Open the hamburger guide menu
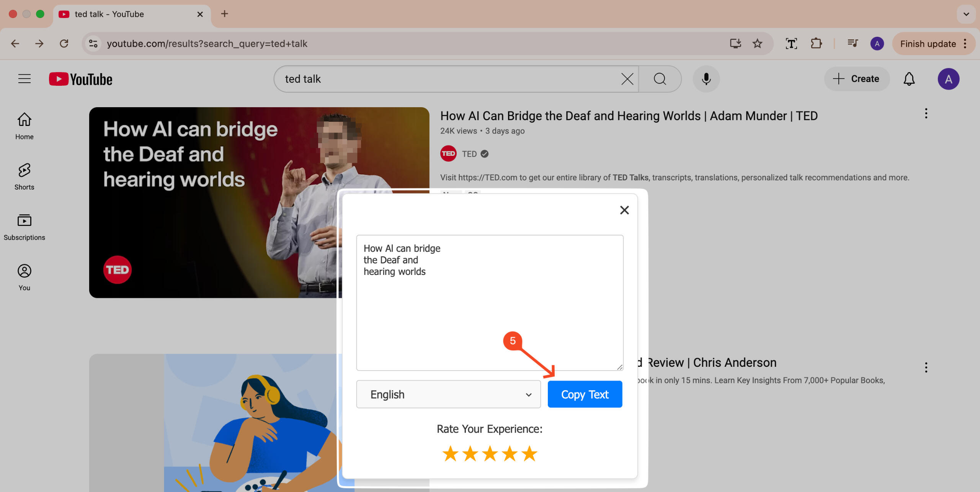 pyautogui.click(x=24, y=79)
